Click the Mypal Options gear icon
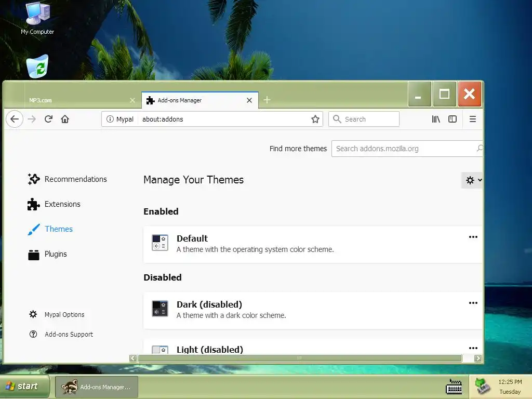The image size is (532, 399). point(33,314)
